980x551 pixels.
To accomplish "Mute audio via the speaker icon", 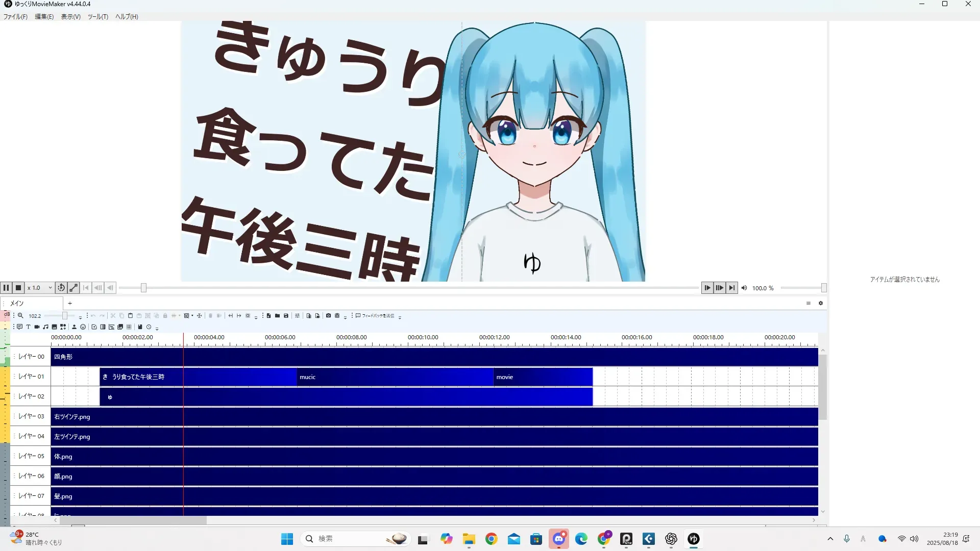I will (x=744, y=288).
